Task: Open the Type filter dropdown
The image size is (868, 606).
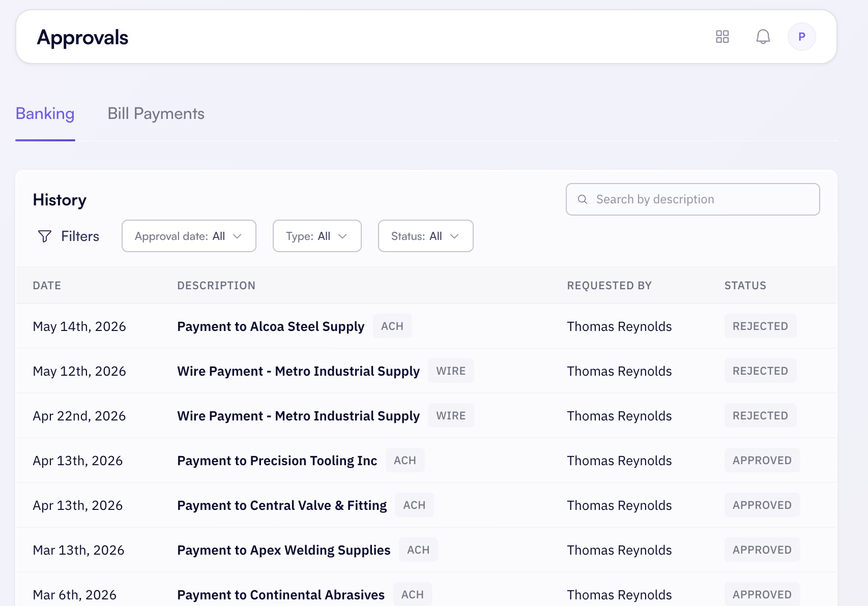Action: [x=317, y=236]
